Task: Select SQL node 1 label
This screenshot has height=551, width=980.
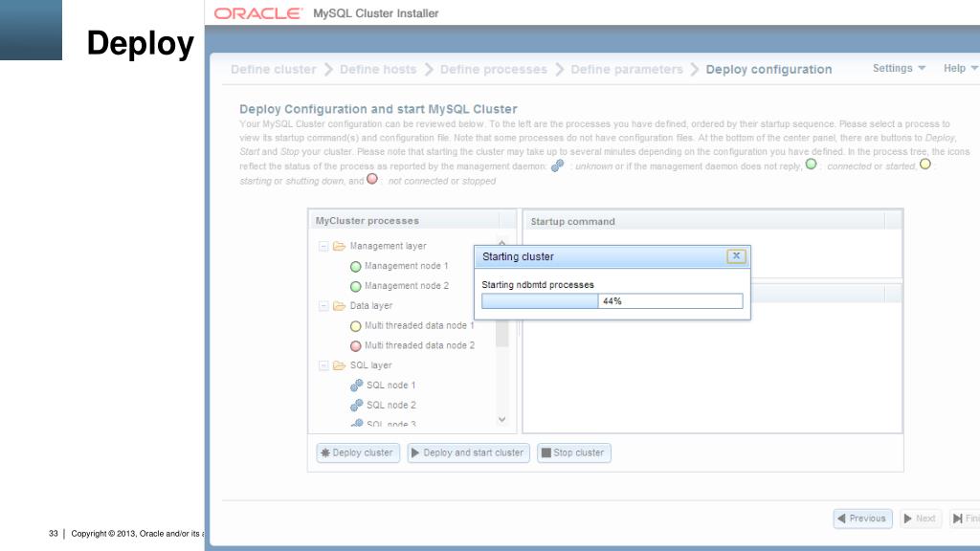Action: tap(391, 386)
